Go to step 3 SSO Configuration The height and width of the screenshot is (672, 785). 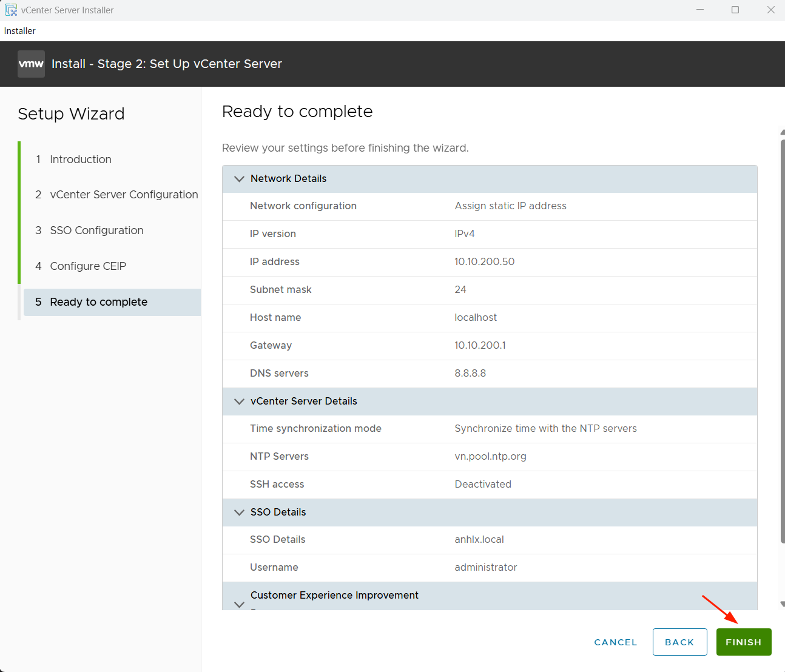tap(89, 230)
